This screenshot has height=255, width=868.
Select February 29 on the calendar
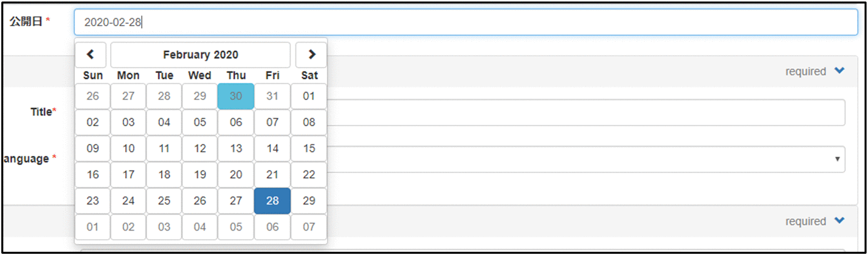click(309, 201)
